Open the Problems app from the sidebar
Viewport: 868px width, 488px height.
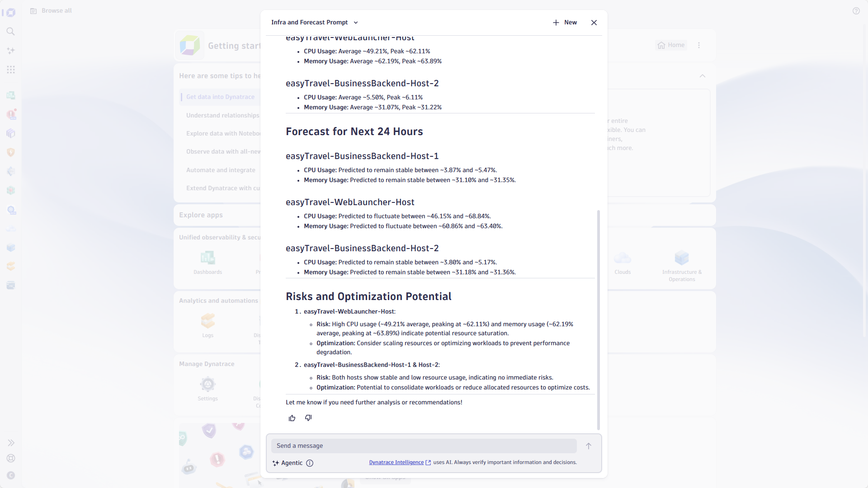click(11, 114)
